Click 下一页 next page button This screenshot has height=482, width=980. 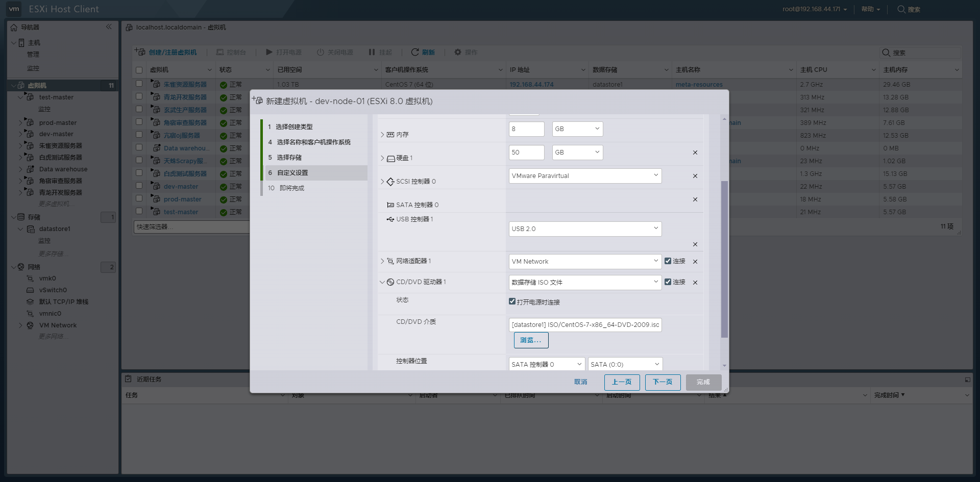click(663, 382)
